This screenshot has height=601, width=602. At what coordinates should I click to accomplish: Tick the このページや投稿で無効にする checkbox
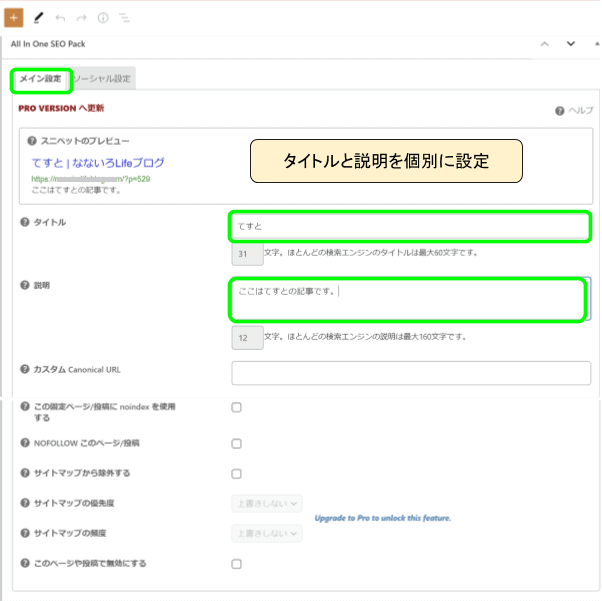point(236,564)
